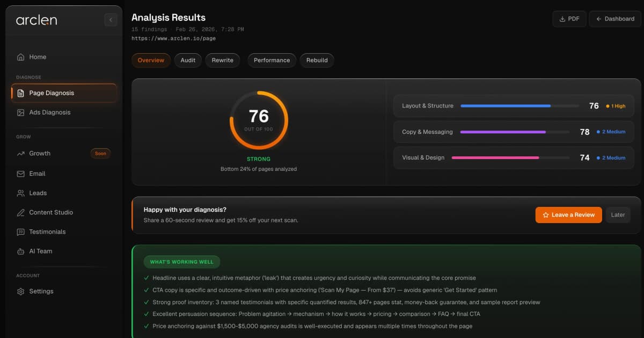Select the Performance tab
Viewport: 644px width, 338px height.
272,60
